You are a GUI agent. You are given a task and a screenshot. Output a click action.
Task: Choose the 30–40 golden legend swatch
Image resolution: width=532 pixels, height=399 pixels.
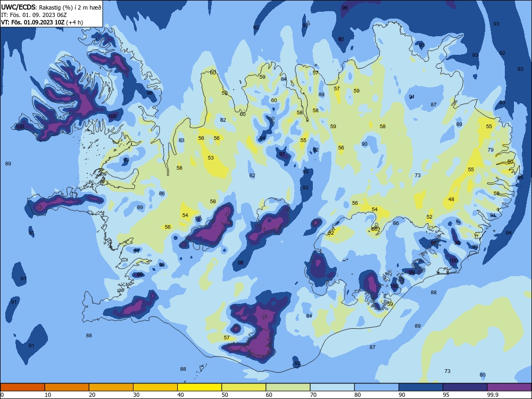click(x=155, y=387)
